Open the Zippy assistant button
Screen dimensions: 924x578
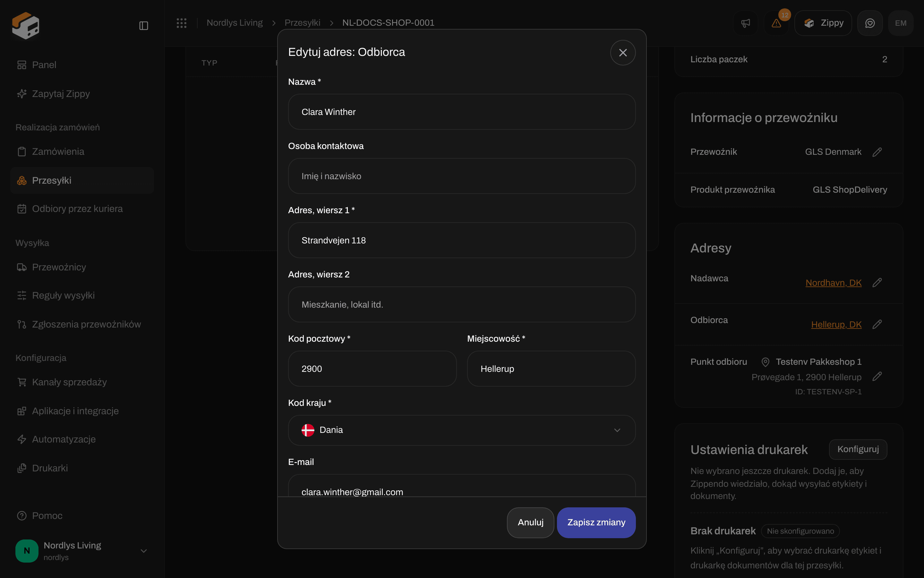(x=823, y=23)
